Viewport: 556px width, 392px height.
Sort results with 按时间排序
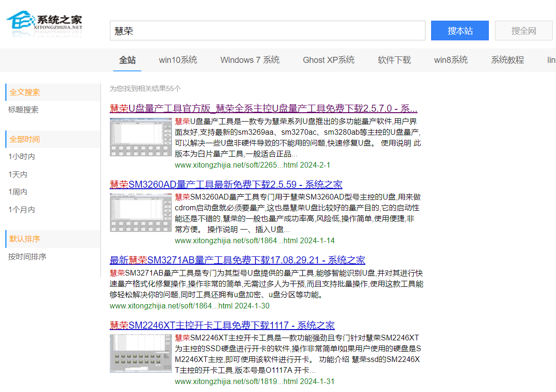(x=27, y=257)
